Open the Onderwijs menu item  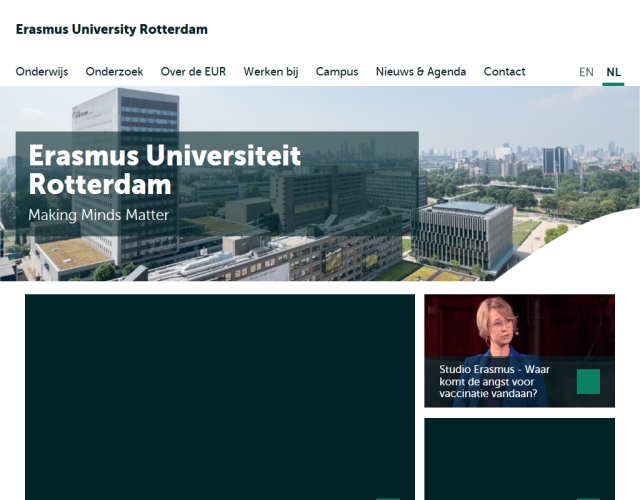42,72
